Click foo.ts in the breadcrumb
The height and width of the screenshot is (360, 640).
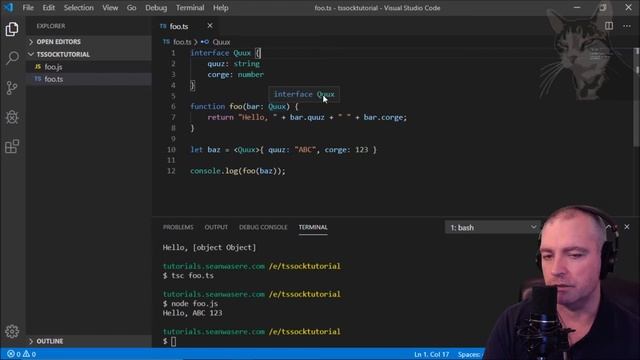[182, 42]
